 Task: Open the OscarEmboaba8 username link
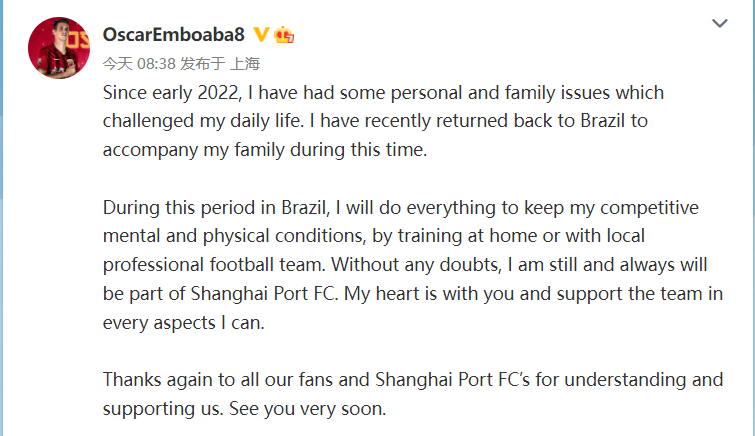(174, 35)
